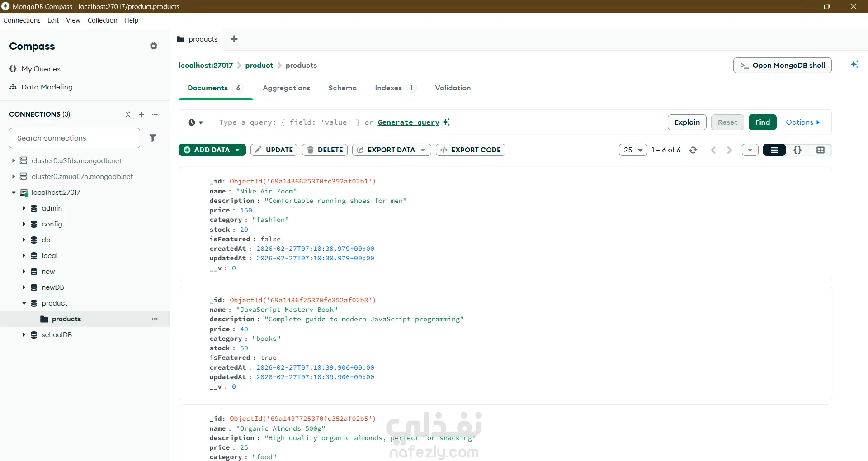Open MongoDB shell
Viewport: 868px width, 461px height.
coord(782,66)
